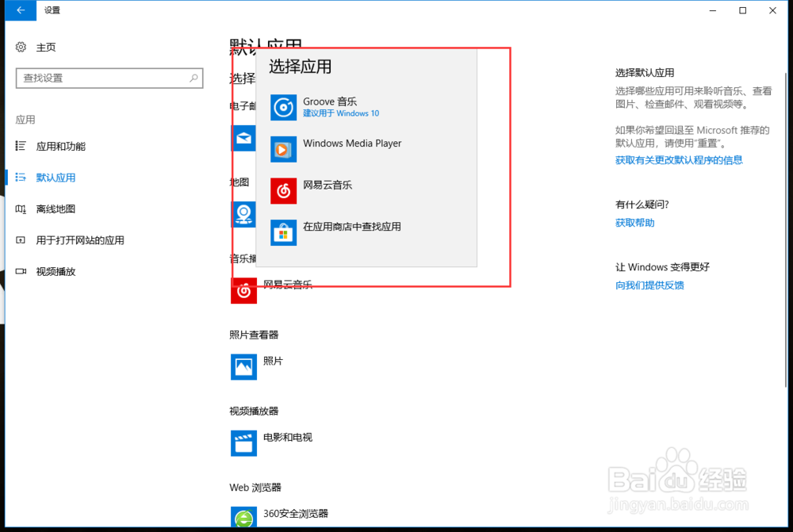Choose 网易云音乐 icon in the app picker
This screenshot has width=793, height=532.
pos(283,190)
